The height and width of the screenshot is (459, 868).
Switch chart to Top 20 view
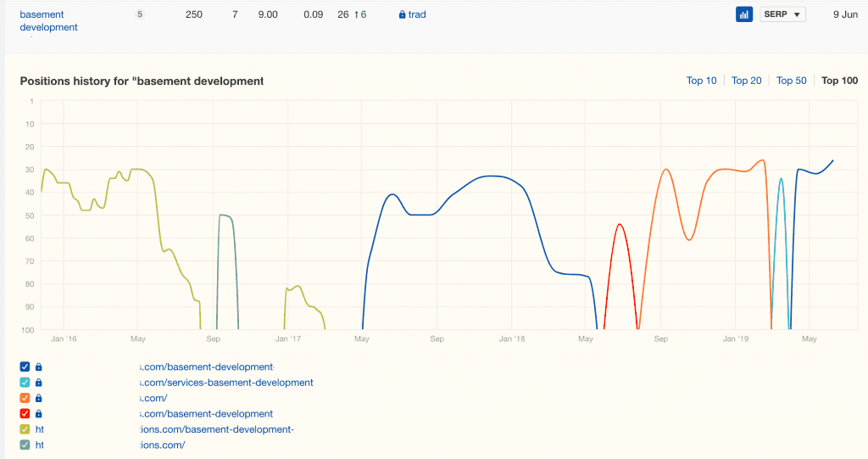pos(746,81)
